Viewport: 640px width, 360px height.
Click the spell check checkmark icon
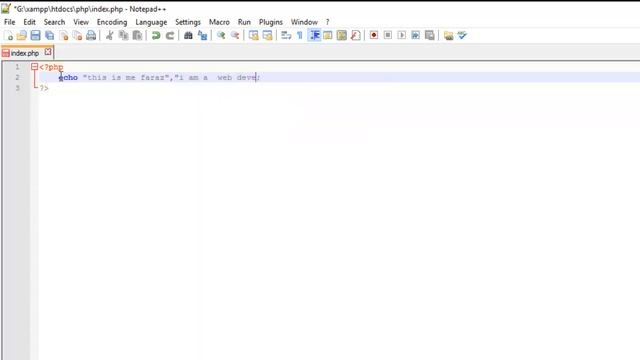[x=462, y=36]
